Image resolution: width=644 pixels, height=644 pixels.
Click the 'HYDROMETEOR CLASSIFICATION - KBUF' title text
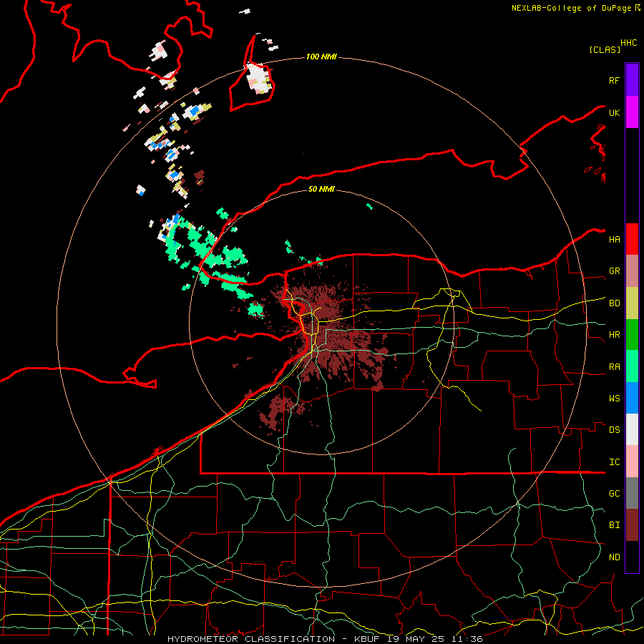tap(273, 639)
